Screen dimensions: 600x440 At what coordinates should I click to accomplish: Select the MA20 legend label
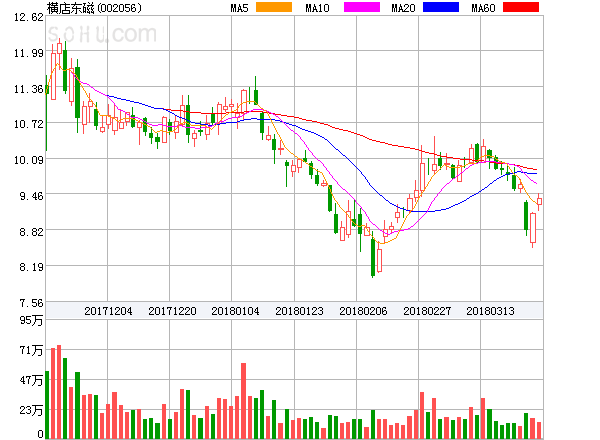click(x=403, y=8)
